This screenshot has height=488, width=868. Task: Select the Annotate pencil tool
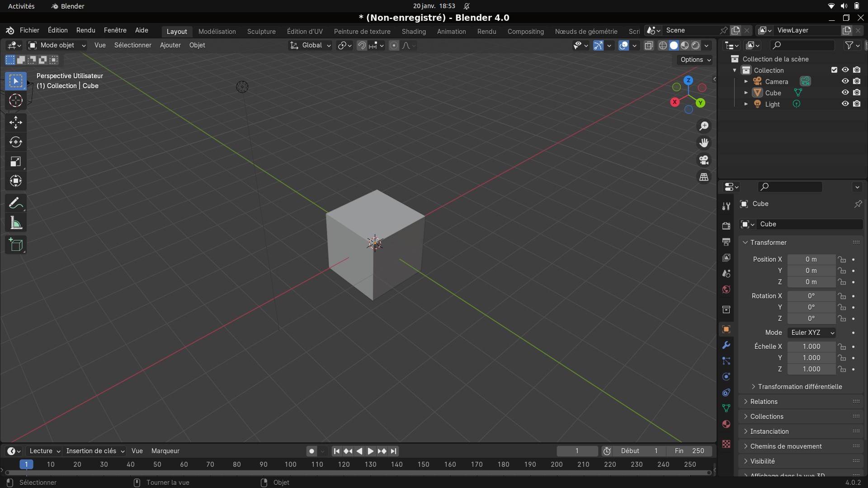coord(16,203)
